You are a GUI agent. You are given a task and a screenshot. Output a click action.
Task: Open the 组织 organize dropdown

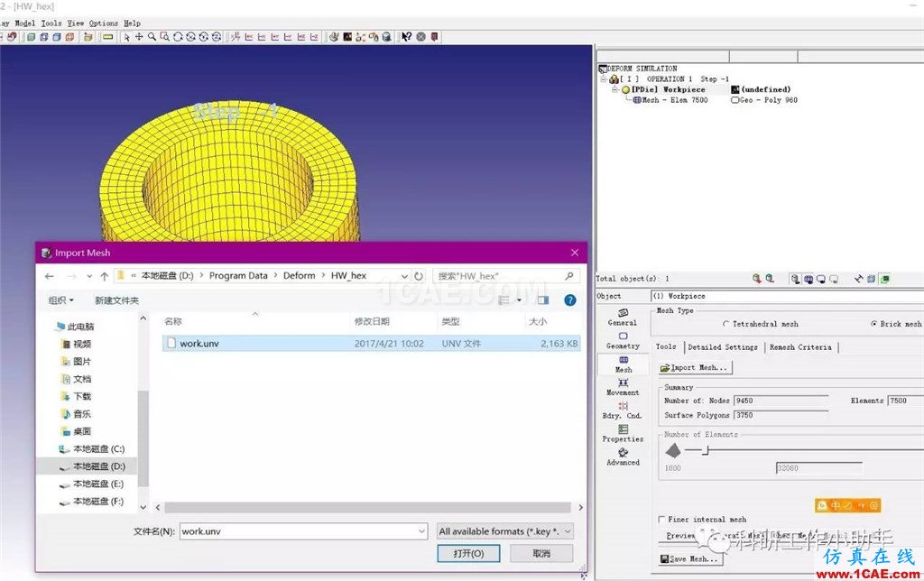61,300
